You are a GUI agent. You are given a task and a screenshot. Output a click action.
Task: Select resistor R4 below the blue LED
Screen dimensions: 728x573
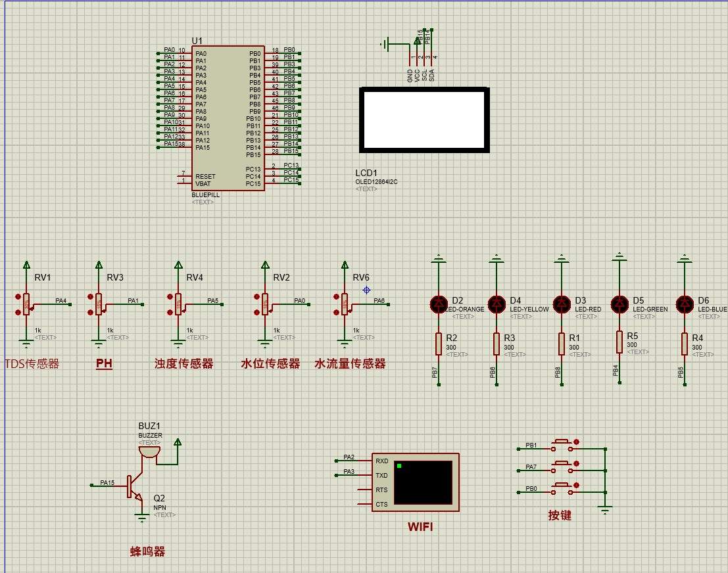click(685, 344)
